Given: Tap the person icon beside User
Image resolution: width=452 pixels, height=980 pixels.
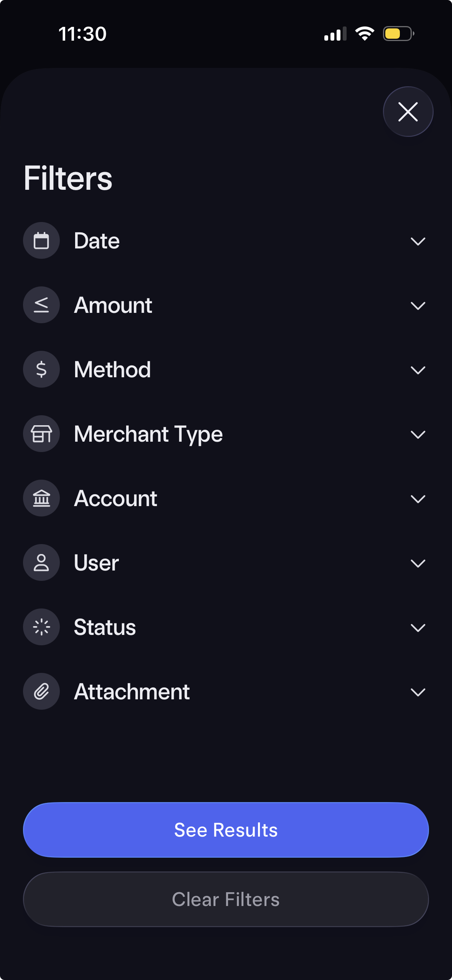Looking at the screenshot, I should (x=41, y=563).
